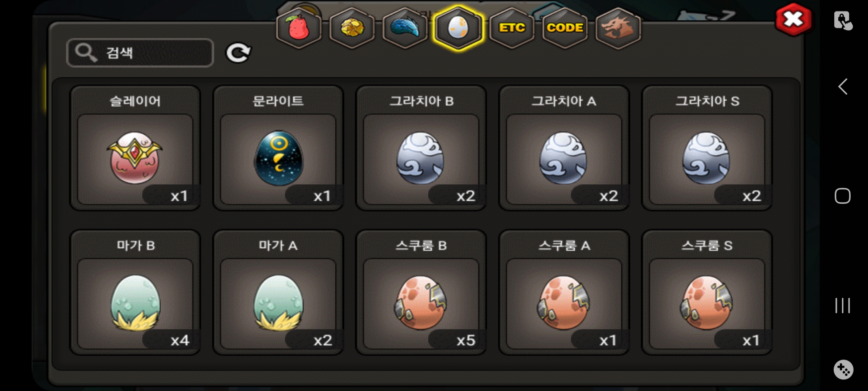
Task: Close the inventory with the red X
Action: pos(793,20)
